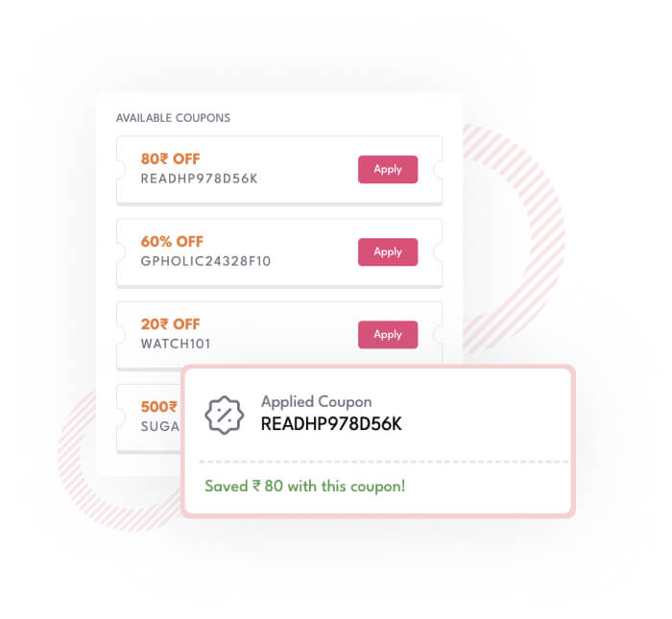Apply the 60% OFF coupon
The image size is (672, 619).
(388, 251)
